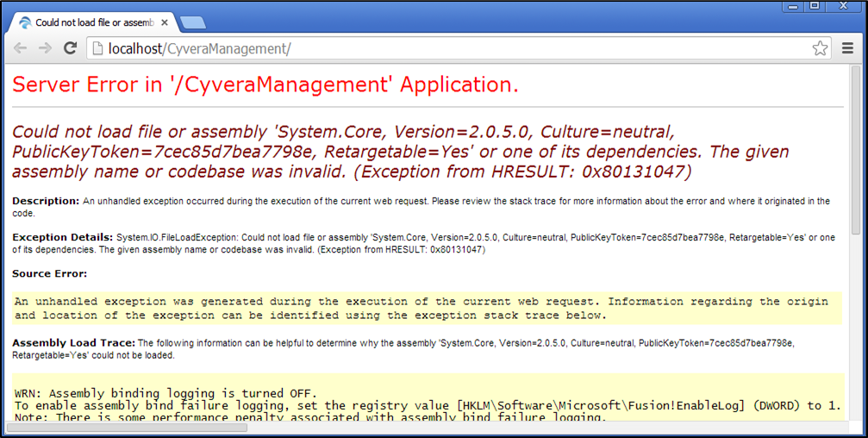
Task: Go back to the previous page
Action: click(21, 48)
